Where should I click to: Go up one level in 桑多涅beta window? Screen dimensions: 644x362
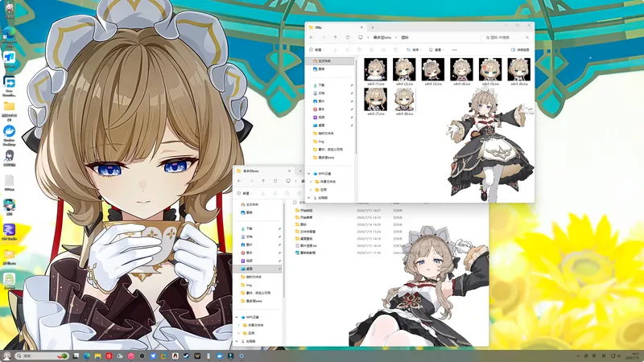[263, 181]
